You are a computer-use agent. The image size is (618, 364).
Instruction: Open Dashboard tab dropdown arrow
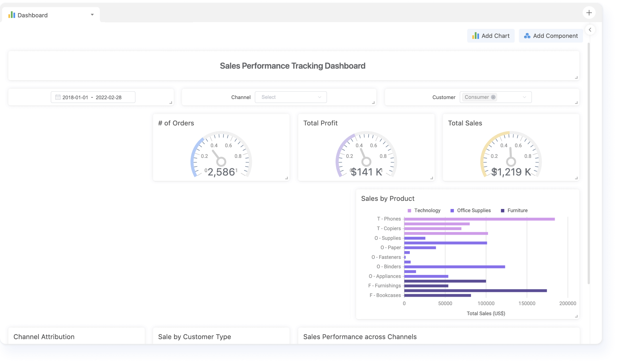(x=92, y=15)
